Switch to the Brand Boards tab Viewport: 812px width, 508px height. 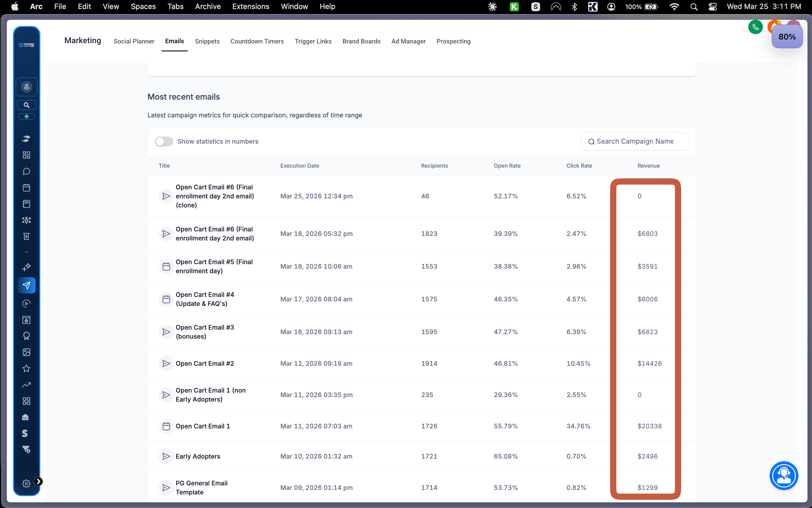tap(361, 41)
